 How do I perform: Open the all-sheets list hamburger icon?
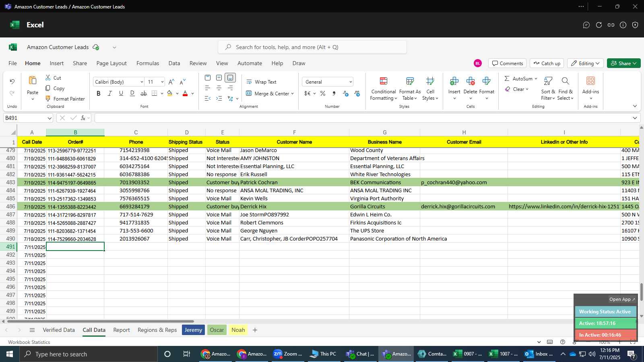point(32,330)
